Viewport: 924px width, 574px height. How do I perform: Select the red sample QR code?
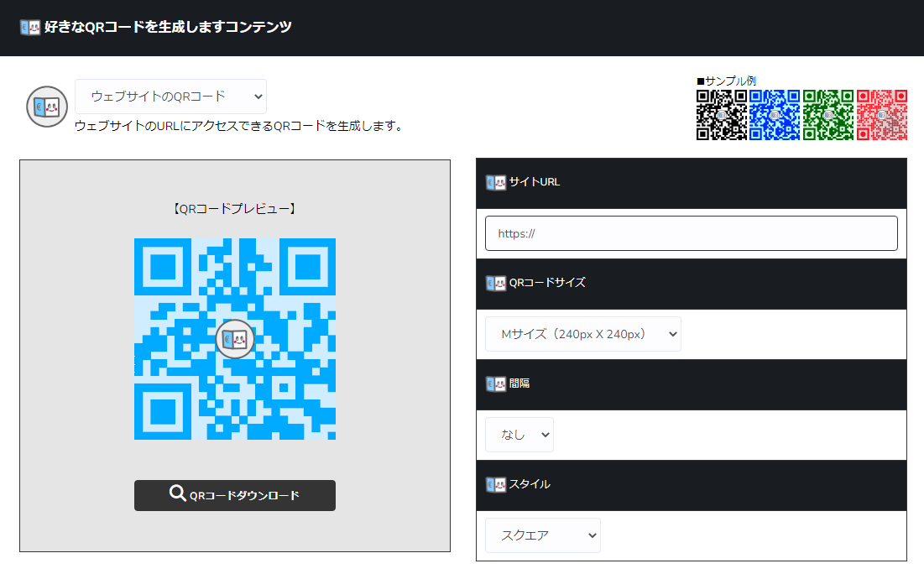click(x=881, y=115)
